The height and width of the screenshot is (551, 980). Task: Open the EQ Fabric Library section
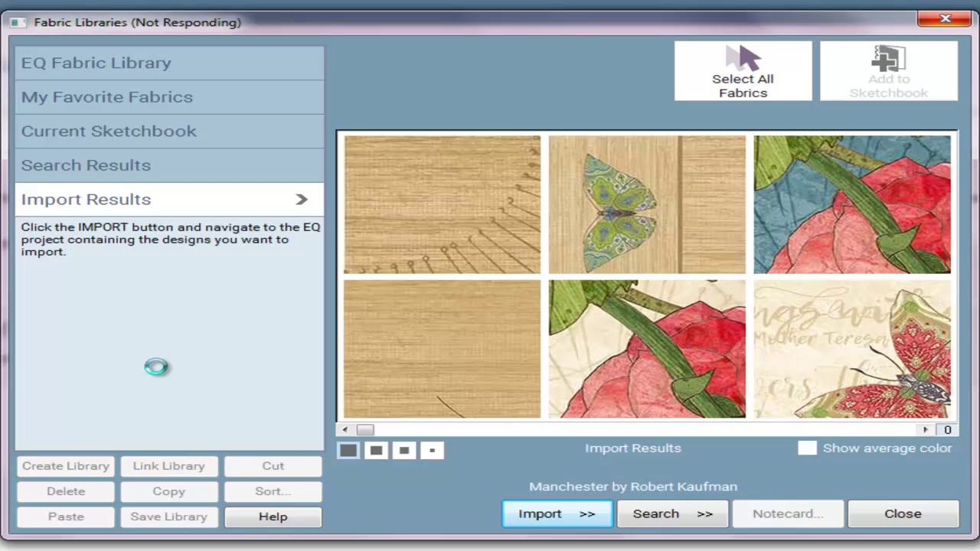[x=169, y=63]
